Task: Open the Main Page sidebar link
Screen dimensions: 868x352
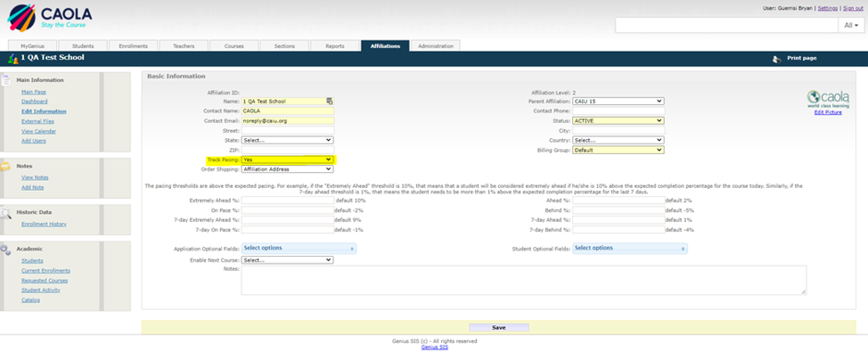Action: coord(34,92)
